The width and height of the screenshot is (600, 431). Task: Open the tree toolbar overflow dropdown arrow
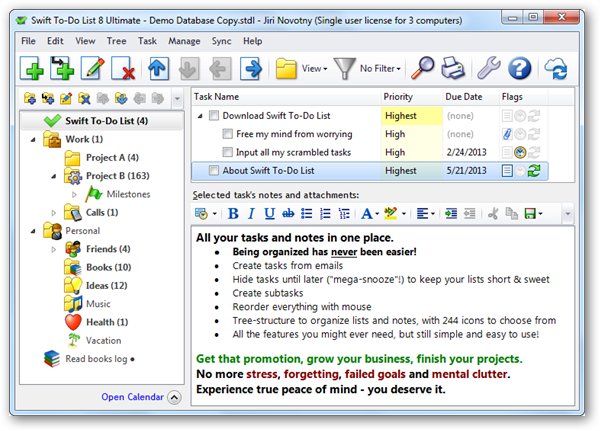(177, 99)
